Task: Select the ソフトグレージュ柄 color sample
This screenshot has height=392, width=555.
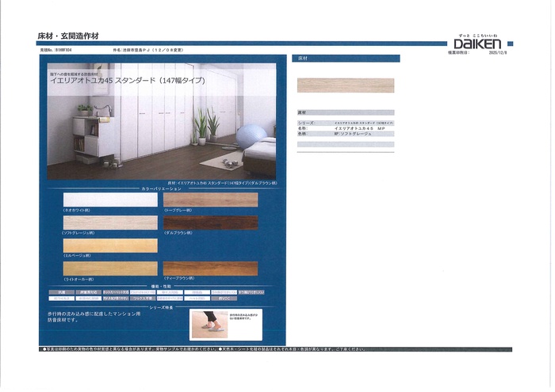Action: [109, 223]
